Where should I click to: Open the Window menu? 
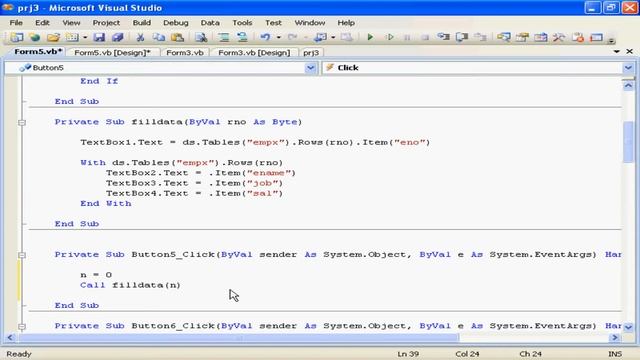click(x=310, y=23)
